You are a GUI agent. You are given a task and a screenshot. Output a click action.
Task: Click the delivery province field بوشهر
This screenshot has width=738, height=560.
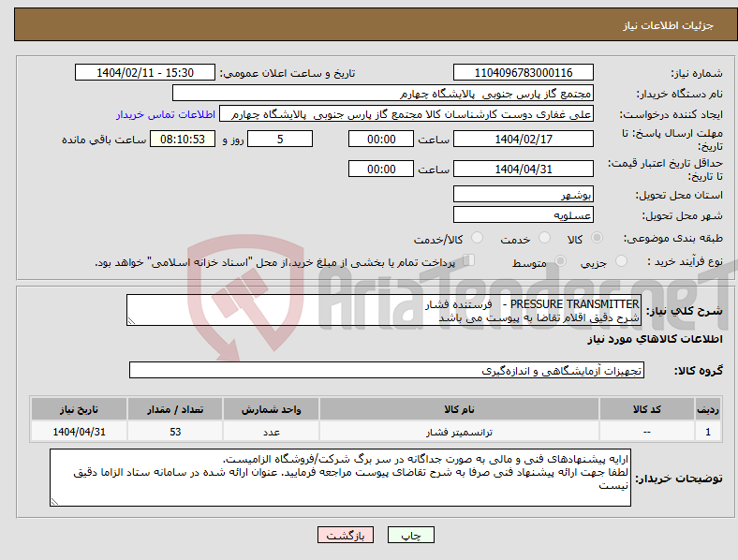tap(524, 195)
